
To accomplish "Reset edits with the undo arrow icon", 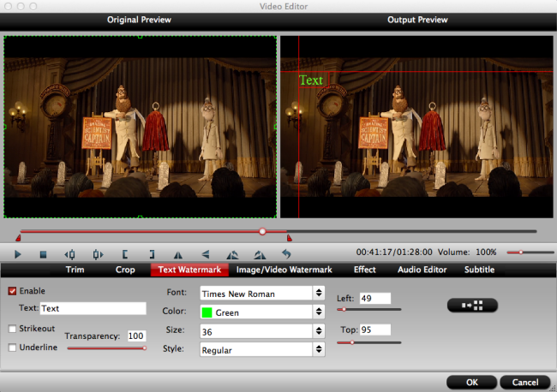I will point(286,254).
